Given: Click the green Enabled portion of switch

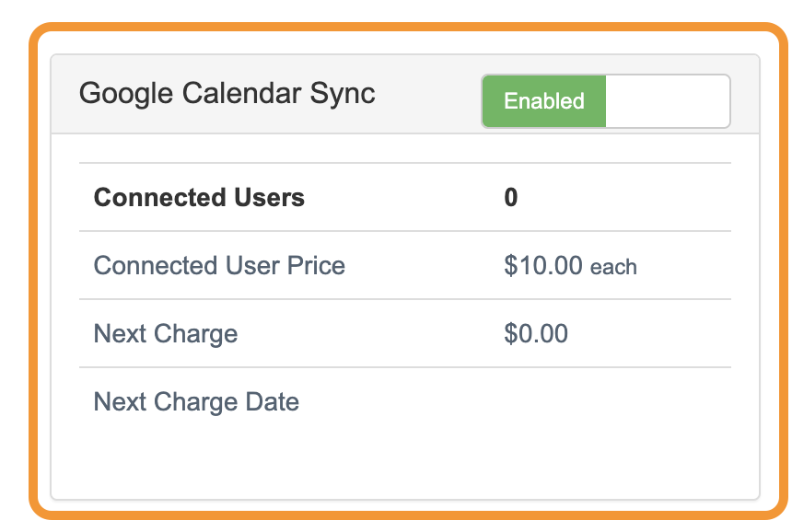Looking at the screenshot, I should [x=543, y=101].
